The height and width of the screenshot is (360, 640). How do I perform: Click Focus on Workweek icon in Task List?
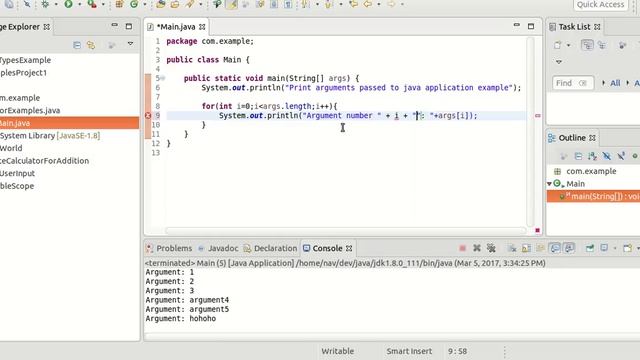pos(622,45)
